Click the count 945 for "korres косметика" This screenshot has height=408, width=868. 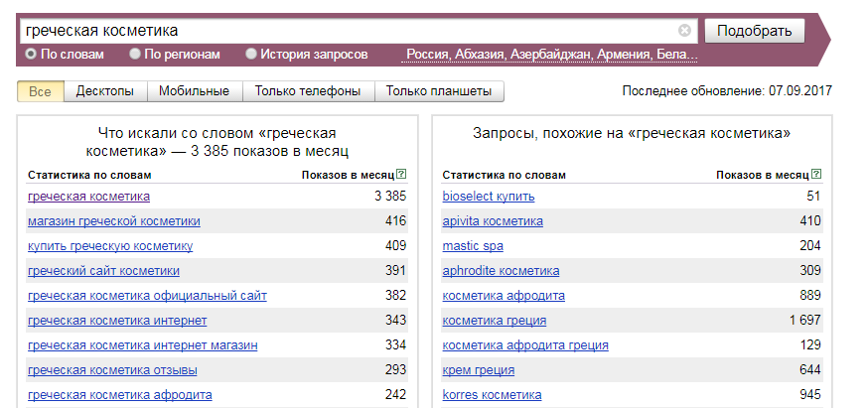(x=810, y=395)
